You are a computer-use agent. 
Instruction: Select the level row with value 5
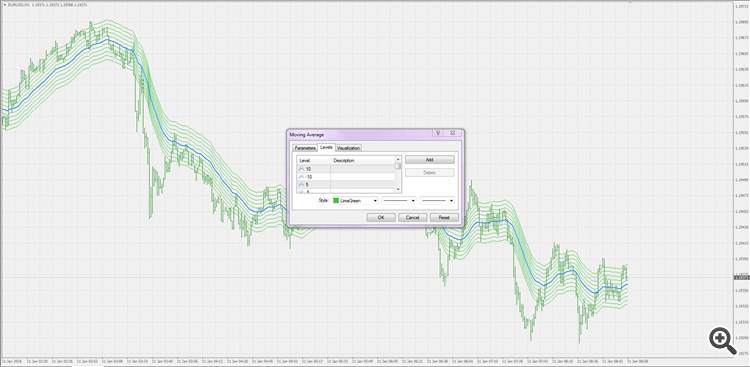(346, 184)
